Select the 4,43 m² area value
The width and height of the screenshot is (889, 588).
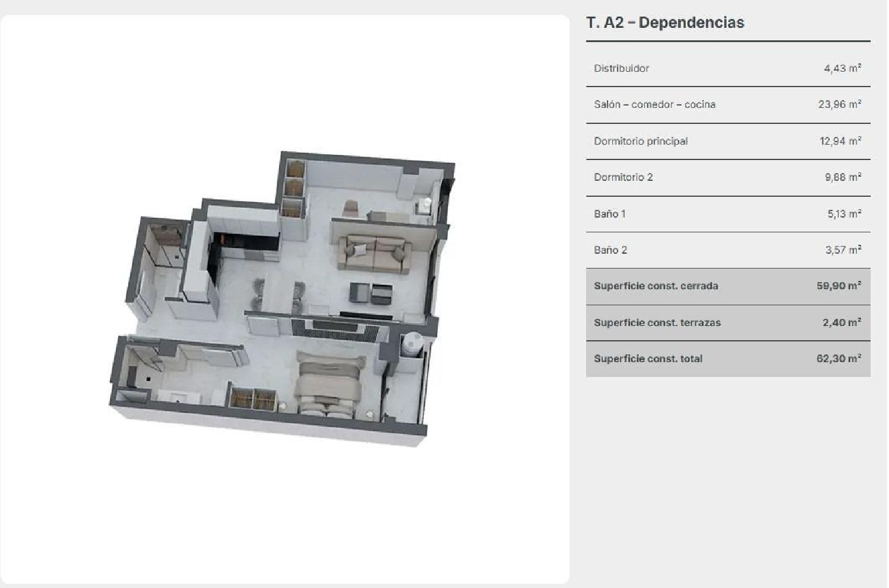[842, 68]
